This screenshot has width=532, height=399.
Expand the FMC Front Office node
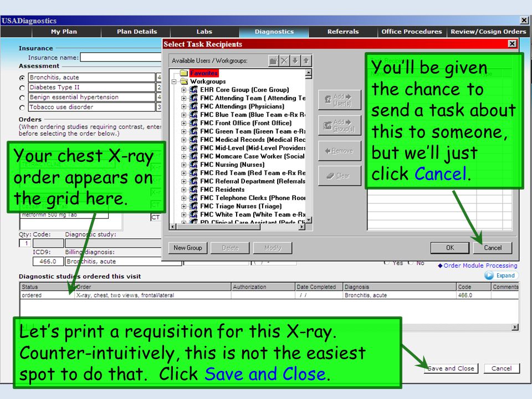(x=183, y=123)
